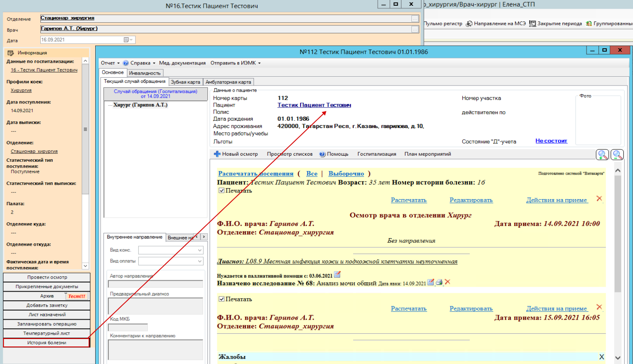The height and width of the screenshot is (364, 633).
Task: Click visit list vertical scrollbar down arrow
Action: pyautogui.click(x=619, y=357)
